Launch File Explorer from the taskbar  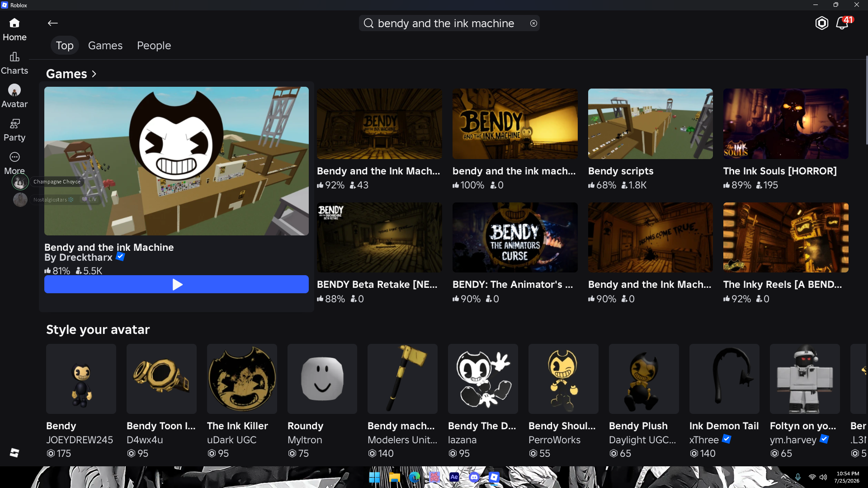click(x=395, y=477)
